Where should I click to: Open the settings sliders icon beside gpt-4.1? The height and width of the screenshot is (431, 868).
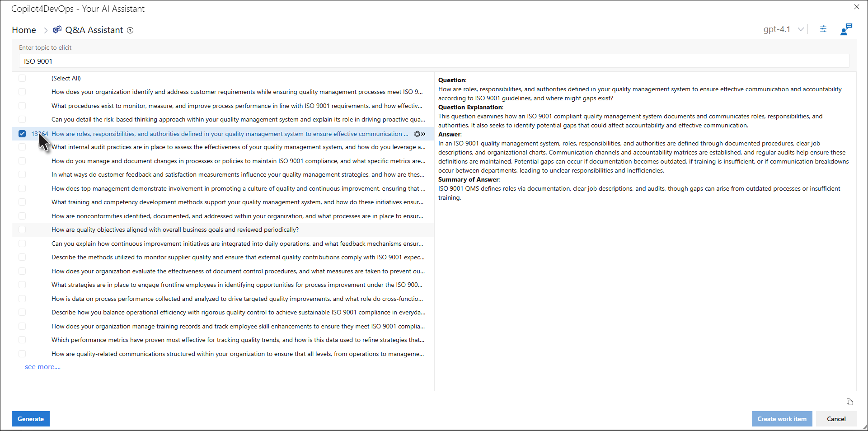pos(823,29)
